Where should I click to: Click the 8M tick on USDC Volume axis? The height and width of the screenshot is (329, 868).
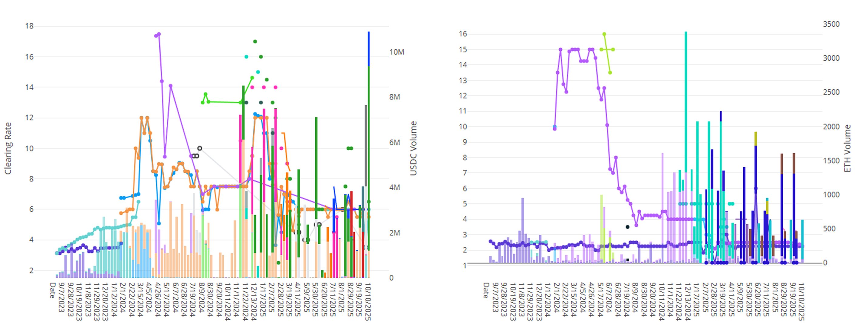395,97
